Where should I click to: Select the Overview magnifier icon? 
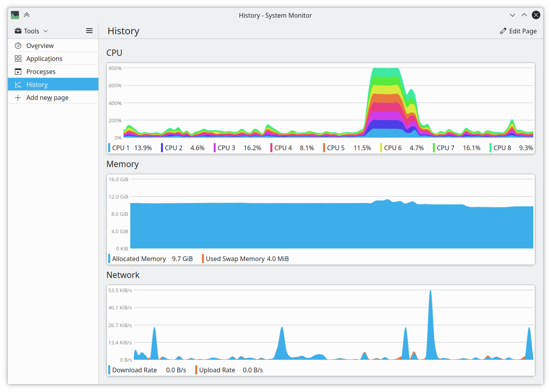(18, 45)
